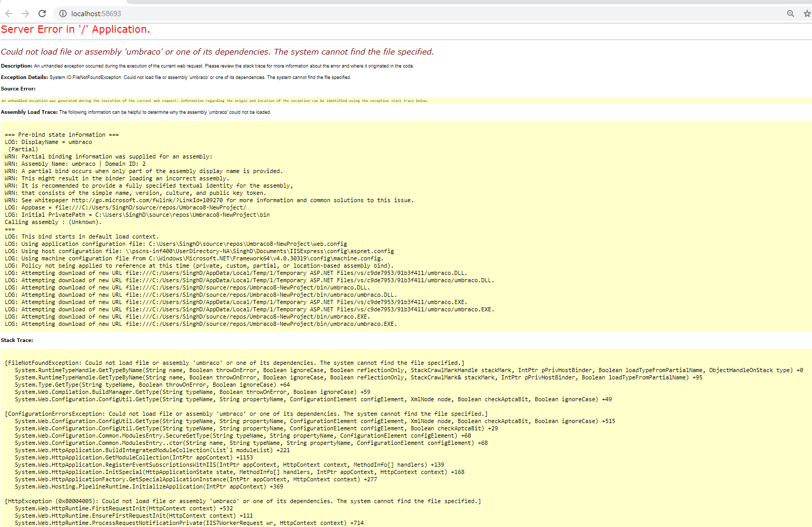Viewport: 812px width, 527px height.
Task: Click the 'WRN: Assembly Name: umbraco | Domain ID: 2' line
Action: pos(75,164)
